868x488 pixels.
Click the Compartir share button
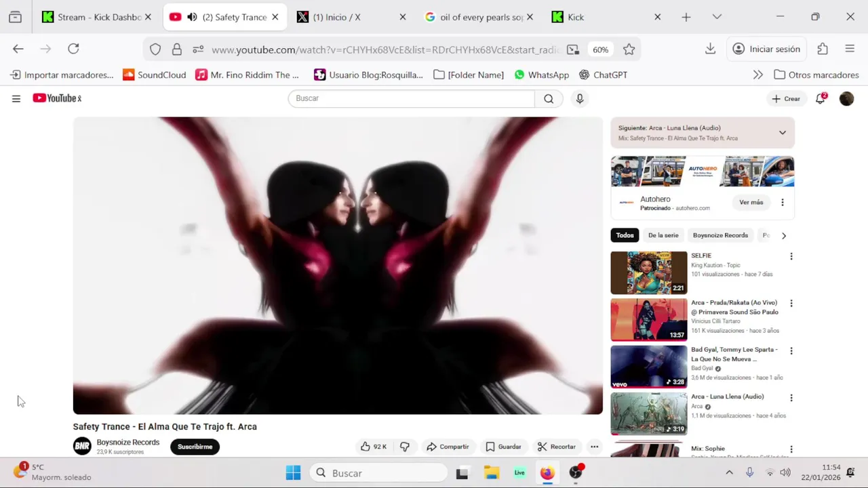pyautogui.click(x=448, y=447)
